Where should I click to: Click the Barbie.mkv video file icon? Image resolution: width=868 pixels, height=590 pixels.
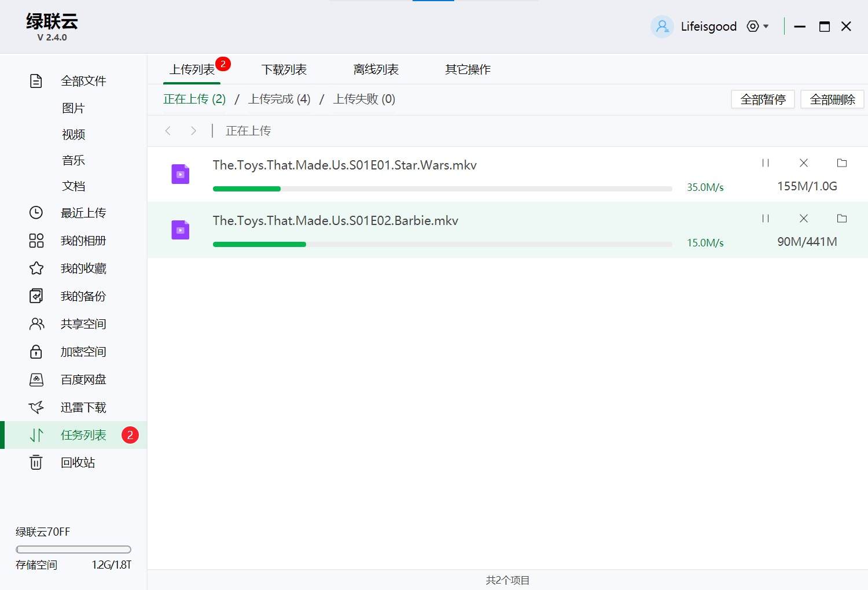(181, 230)
